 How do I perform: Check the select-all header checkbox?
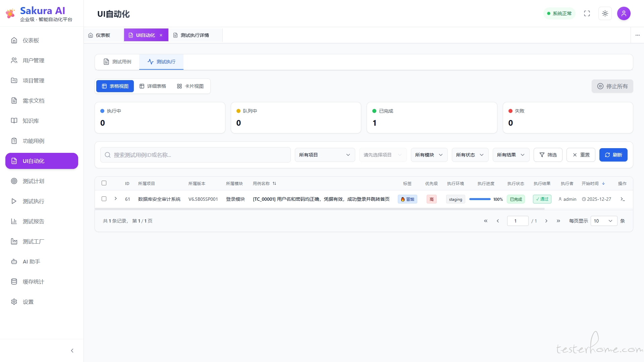point(104,183)
